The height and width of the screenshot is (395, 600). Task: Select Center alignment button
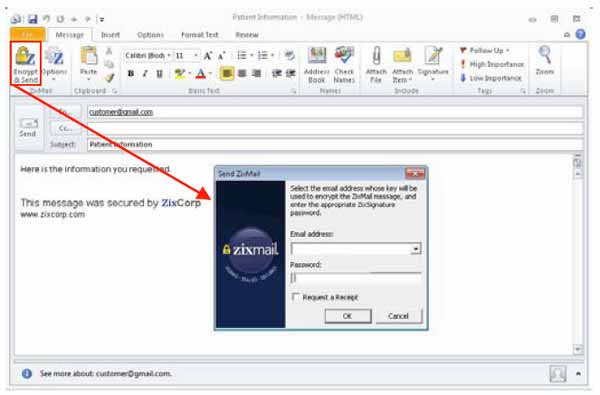(x=242, y=73)
